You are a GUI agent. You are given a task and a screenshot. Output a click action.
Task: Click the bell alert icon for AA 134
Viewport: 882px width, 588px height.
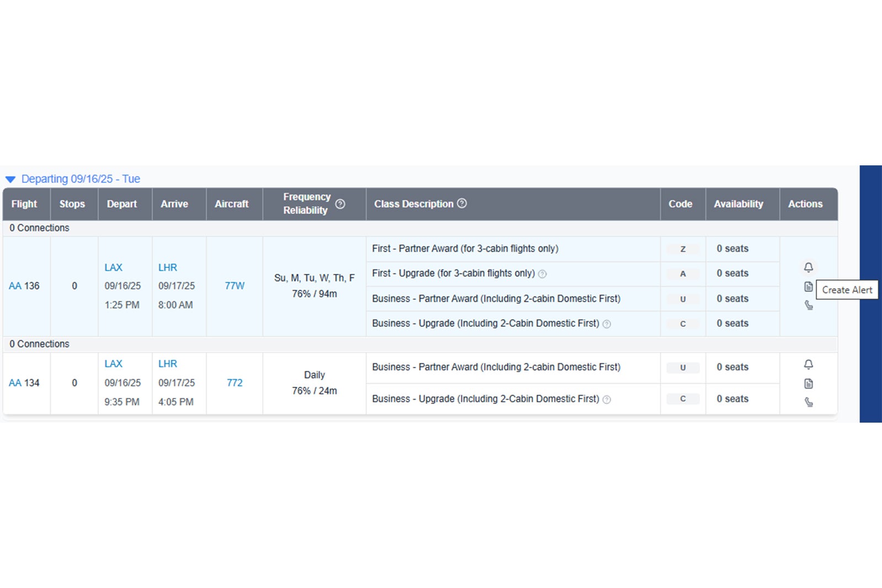click(x=808, y=364)
